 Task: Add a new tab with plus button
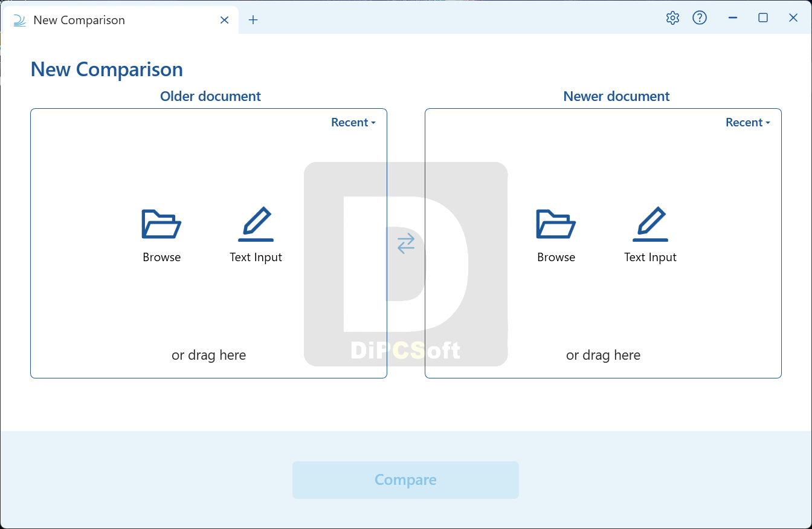253,20
